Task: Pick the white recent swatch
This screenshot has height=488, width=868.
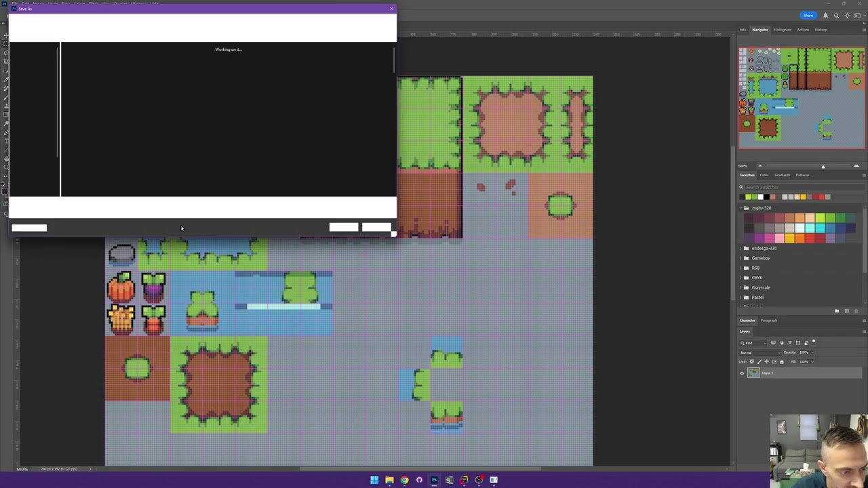Action: coord(761,197)
